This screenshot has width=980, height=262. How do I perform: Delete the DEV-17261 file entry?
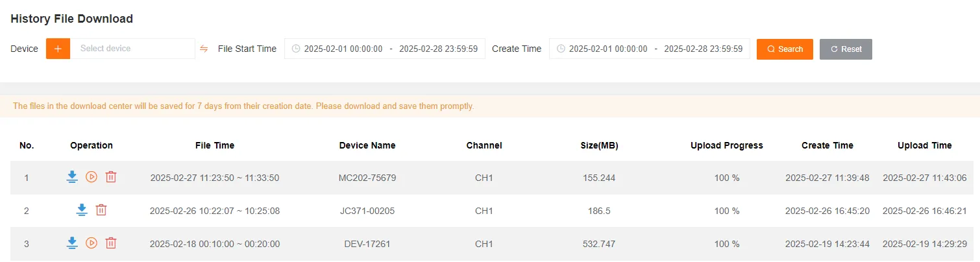111,243
